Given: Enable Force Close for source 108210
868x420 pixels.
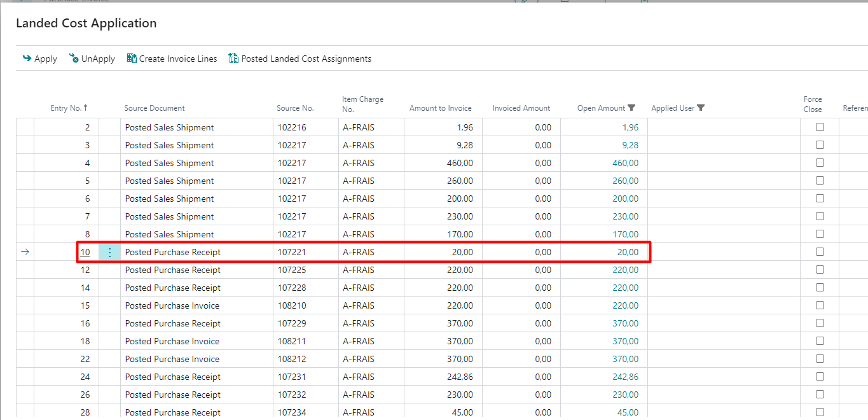Looking at the screenshot, I should pos(820,305).
